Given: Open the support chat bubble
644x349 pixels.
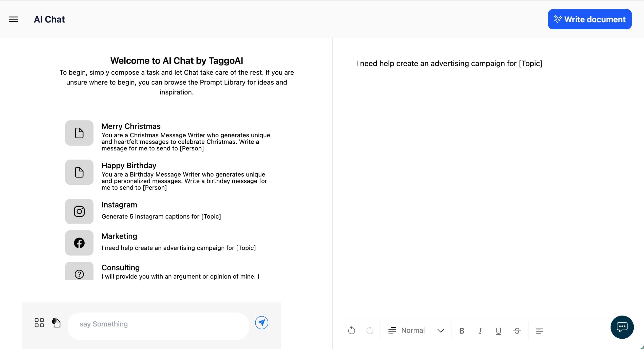Looking at the screenshot, I should pyautogui.click(x=622, y=327).
